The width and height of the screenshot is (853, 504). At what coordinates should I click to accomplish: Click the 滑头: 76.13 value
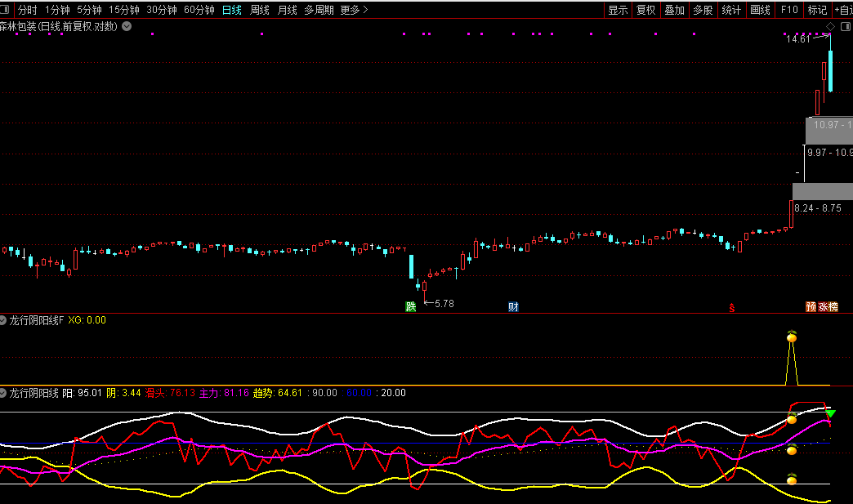170,393
